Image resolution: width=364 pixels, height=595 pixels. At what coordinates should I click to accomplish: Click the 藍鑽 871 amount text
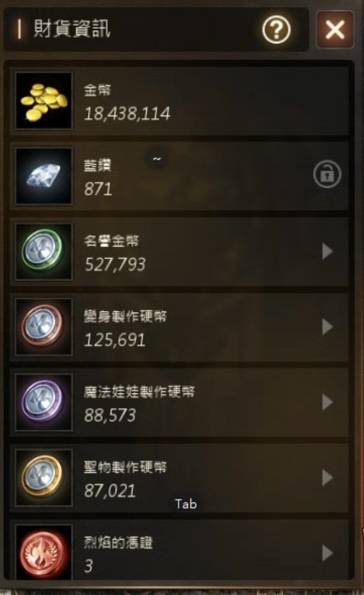98,189
